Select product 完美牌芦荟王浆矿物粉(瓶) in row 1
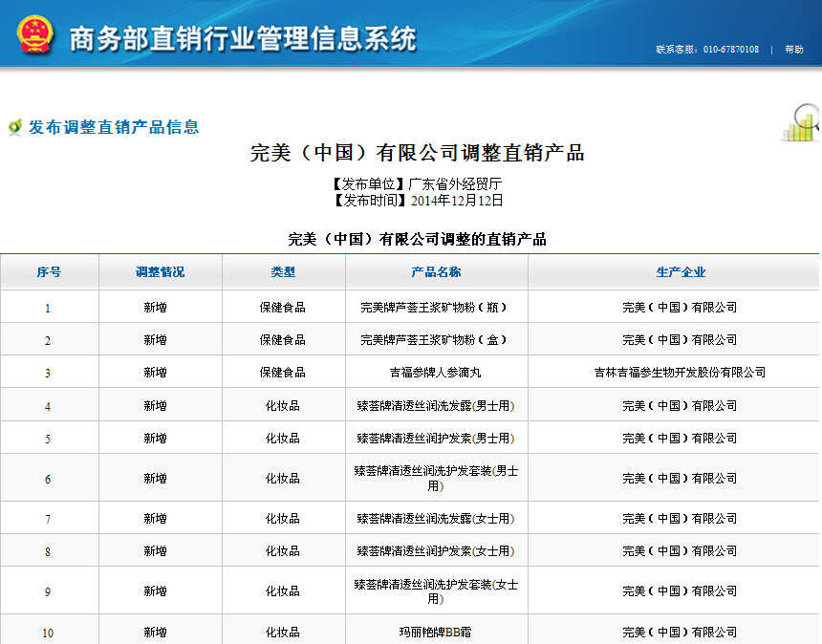 [x=435, y=308]
